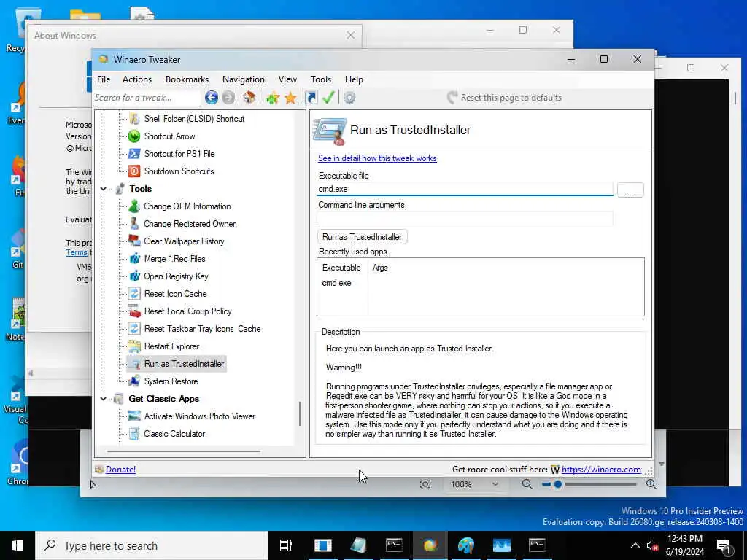The image size is (747, 560).
Task: Click the green checkmark toolbar icon
Action: coord(328,98)
